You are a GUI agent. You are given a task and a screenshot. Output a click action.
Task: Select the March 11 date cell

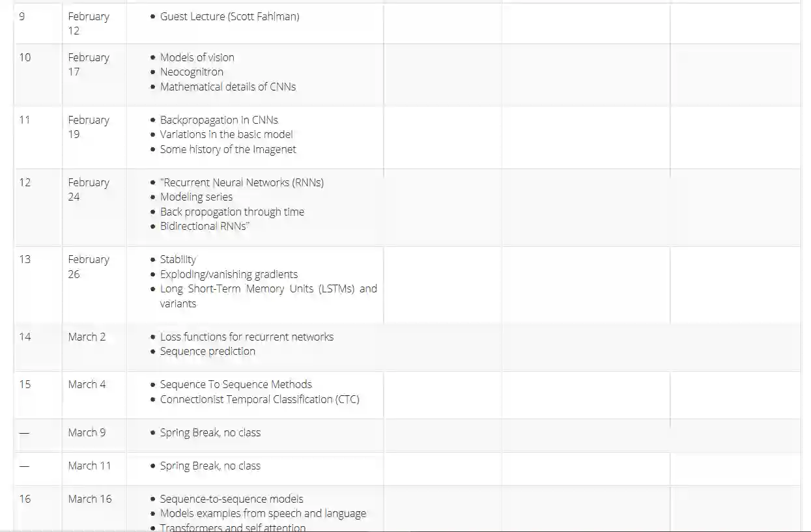tap(89, 466)
